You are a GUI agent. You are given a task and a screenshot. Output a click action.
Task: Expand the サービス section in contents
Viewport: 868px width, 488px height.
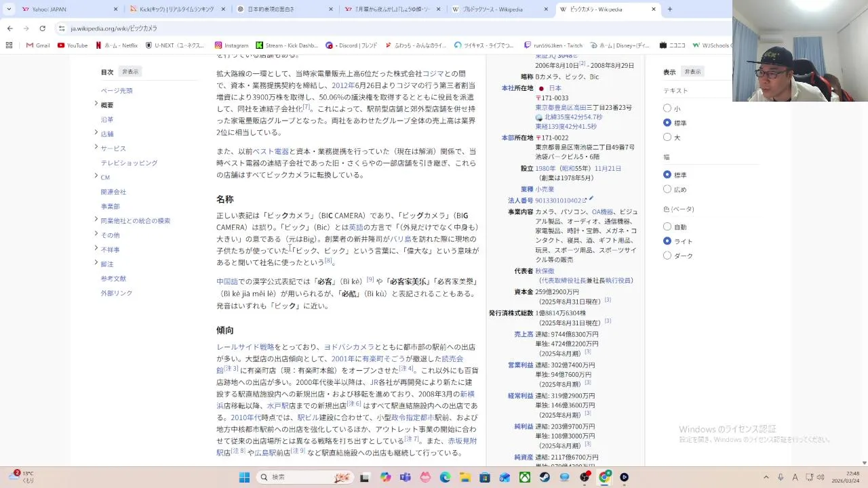click(x=96, y=147)
